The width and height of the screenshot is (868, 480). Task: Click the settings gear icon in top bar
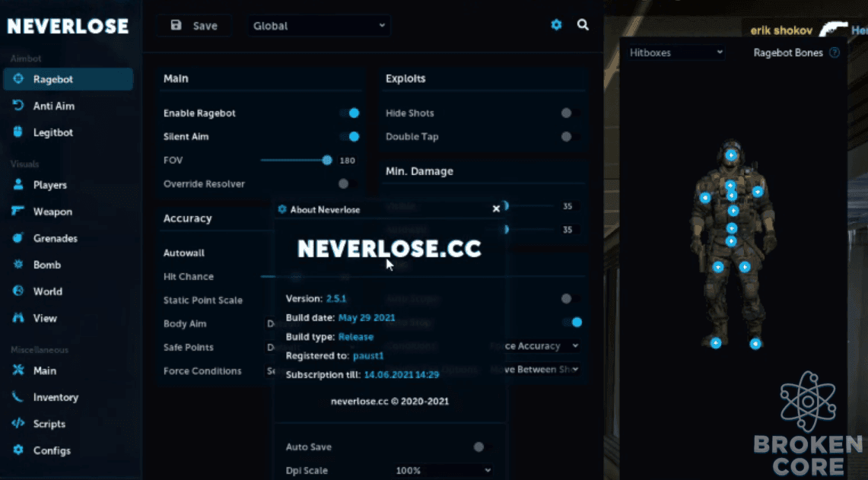pyautogui.click(x=556, y=25)
